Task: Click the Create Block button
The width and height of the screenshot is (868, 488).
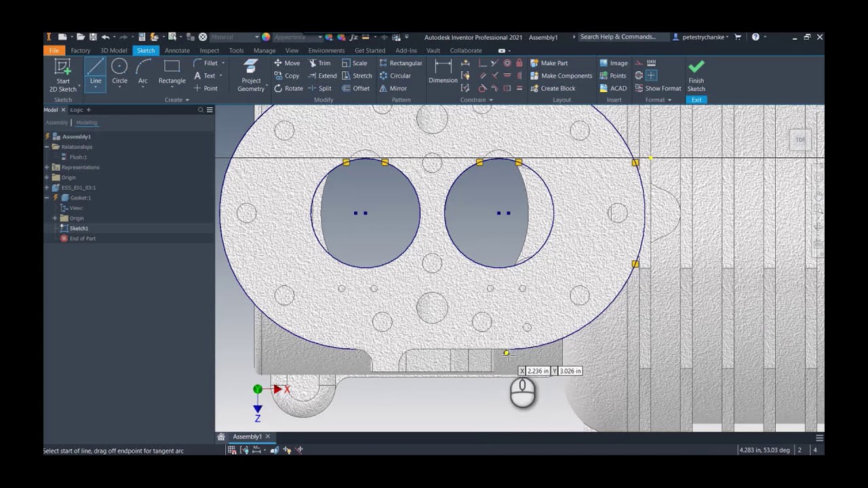Action: click(553, 88)
